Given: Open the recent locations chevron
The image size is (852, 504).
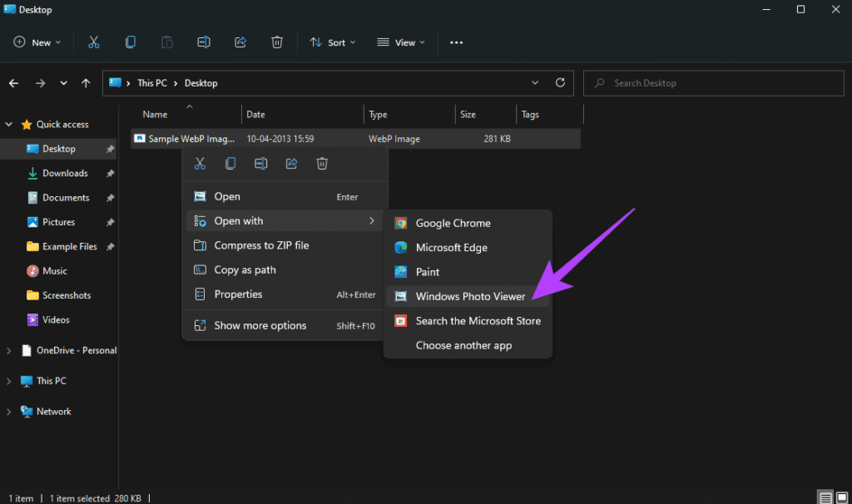Looking at the screenshot, I should [x=63, y=83].
